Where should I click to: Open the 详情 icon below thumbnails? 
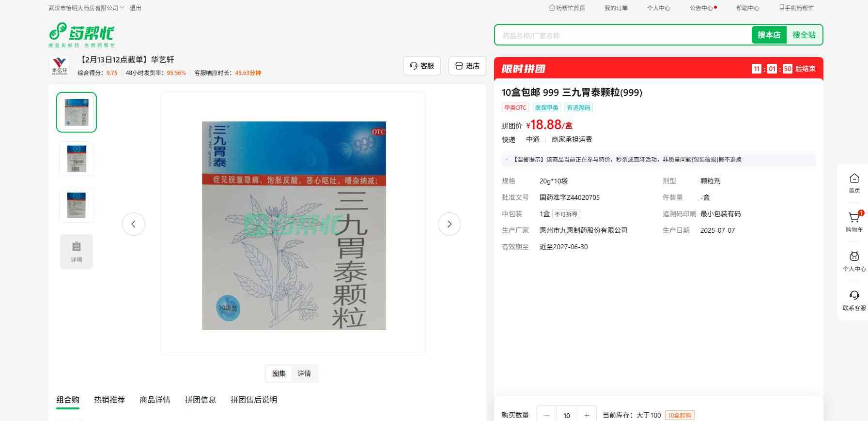coord(77,252)
